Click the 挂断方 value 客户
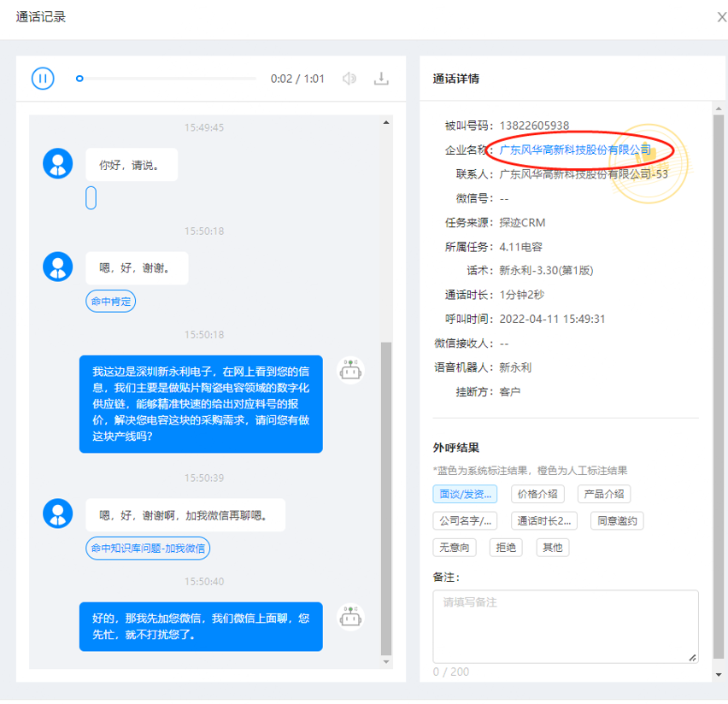The height and width of the screenshot is (704, 728). click(510, 392)
